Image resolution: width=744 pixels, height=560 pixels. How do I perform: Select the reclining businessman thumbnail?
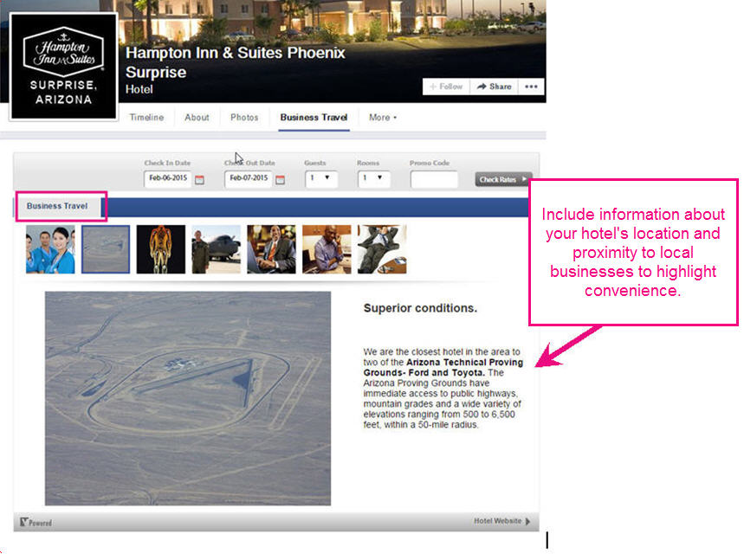coord(382,249)
